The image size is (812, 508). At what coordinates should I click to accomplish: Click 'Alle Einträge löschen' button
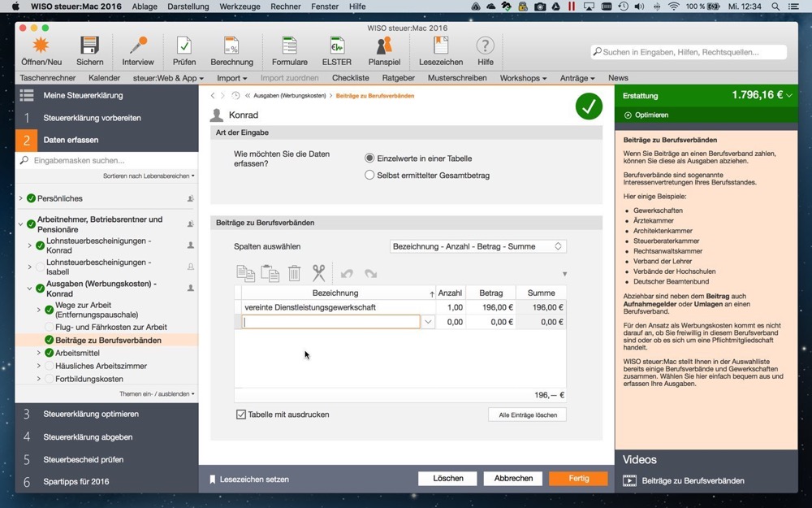(527, 415)
